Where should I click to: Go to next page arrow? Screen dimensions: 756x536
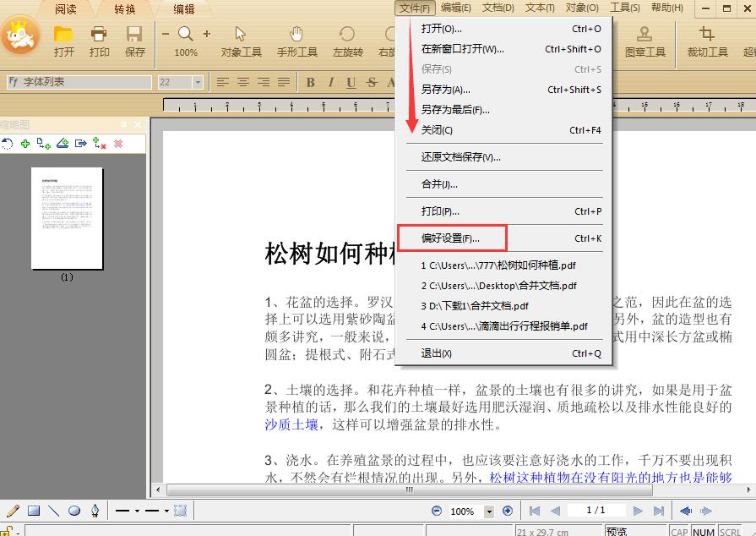click(x=638, y=511)
